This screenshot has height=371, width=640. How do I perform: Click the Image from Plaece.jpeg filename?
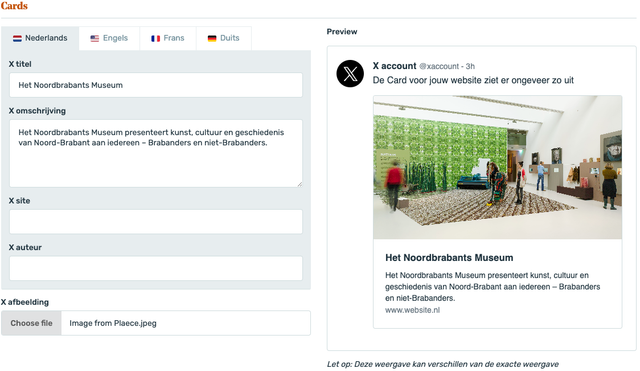point(113,323)
